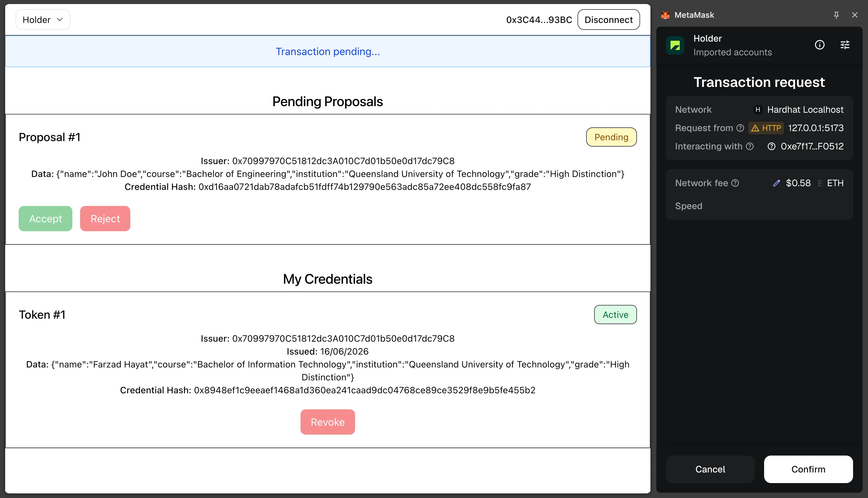Click the Proposal #1 credential hash
The width and height of the screenshot is (868, 498).
tap(365, 187)
